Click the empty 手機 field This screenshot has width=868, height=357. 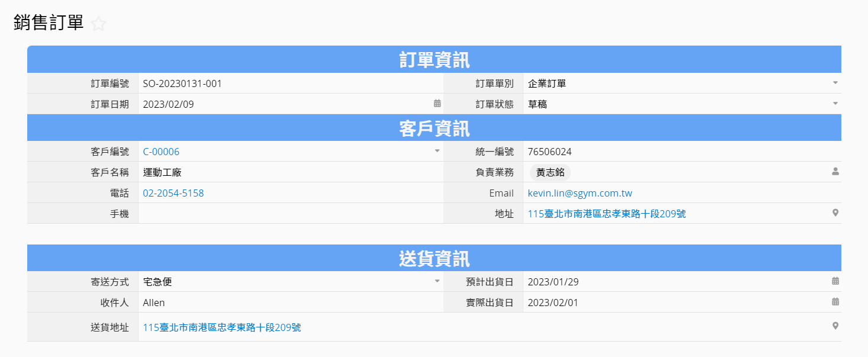pyautogui.click(x=290, y=214)
